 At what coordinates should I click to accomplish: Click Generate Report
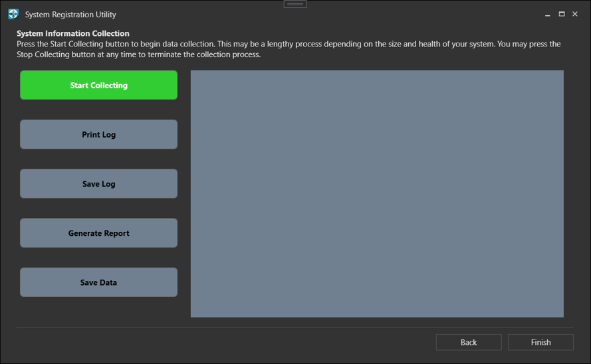[98, 233]
